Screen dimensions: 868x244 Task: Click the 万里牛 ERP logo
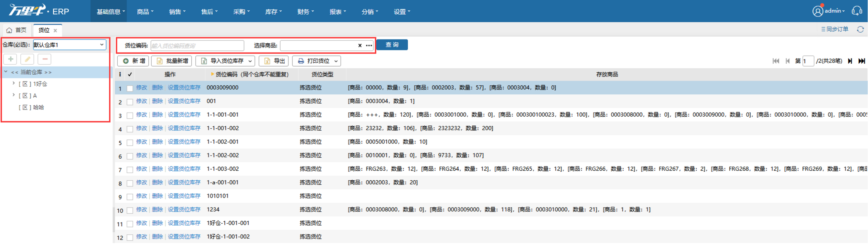click(x=39, y=11)
